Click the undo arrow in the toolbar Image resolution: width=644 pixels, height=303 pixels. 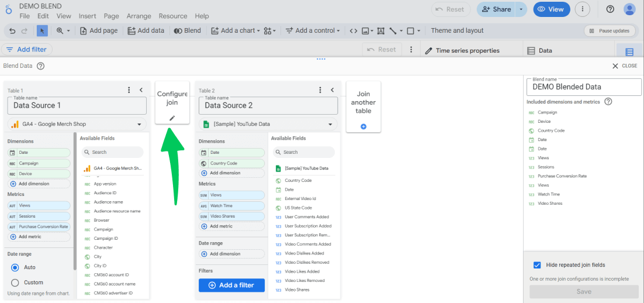(11, 30)
